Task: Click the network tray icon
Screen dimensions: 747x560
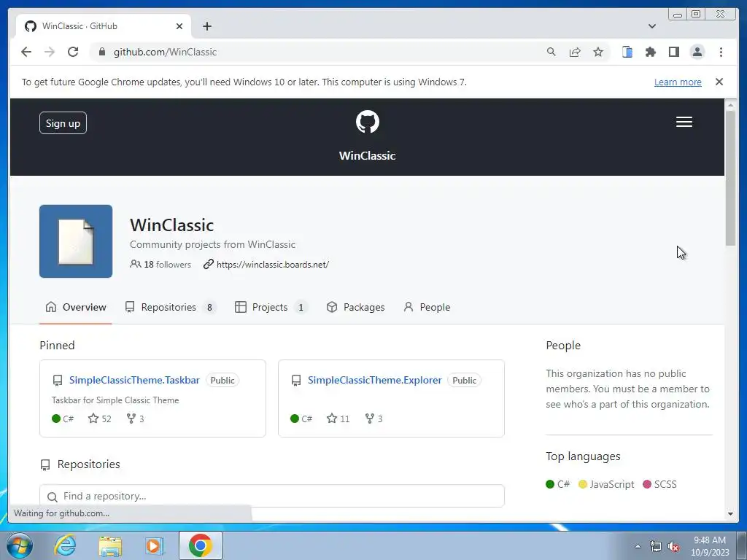Action: pyautogui.click(x=656, y=546)
